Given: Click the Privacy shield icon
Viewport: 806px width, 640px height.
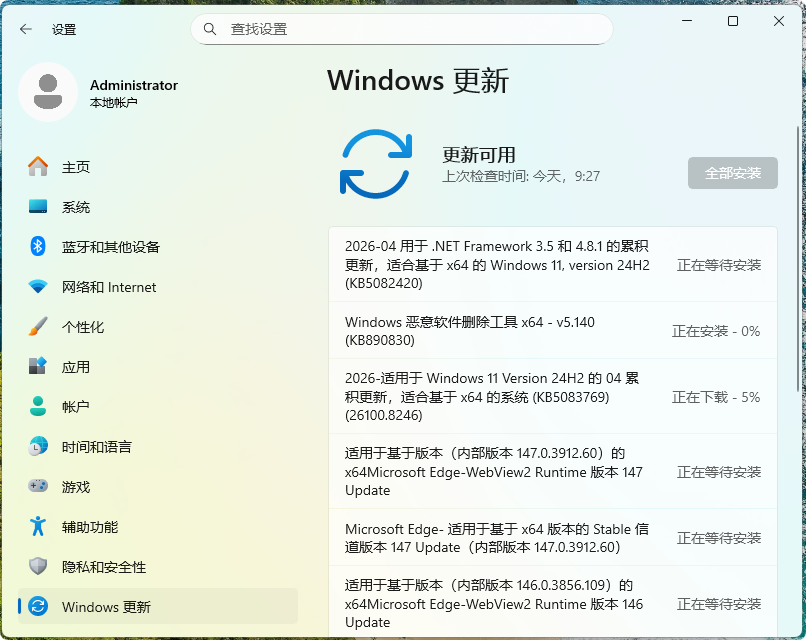Looking at the screenshot, I should coord(38,566).
